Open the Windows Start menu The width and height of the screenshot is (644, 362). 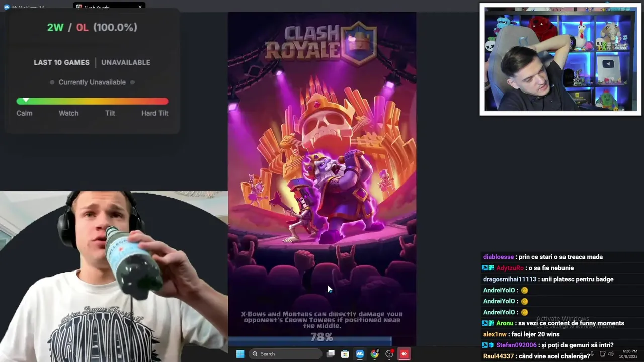240,354
